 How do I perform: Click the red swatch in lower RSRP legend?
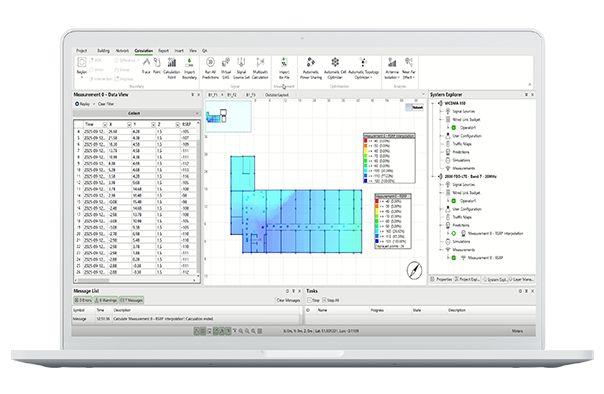point(377,201)
